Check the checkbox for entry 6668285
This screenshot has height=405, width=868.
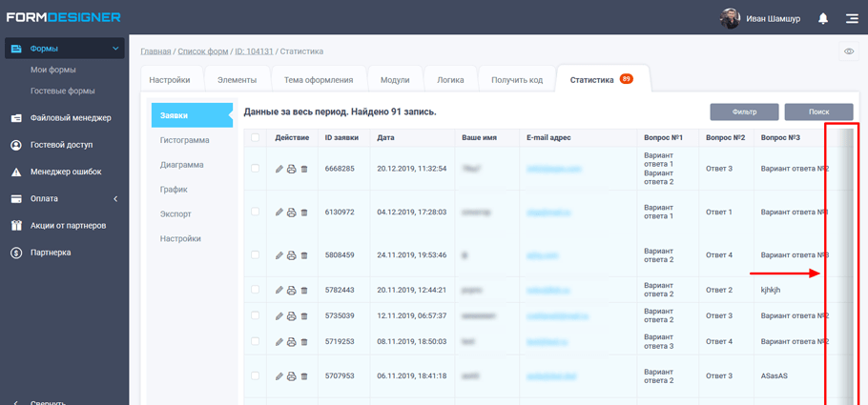(255, 169)
